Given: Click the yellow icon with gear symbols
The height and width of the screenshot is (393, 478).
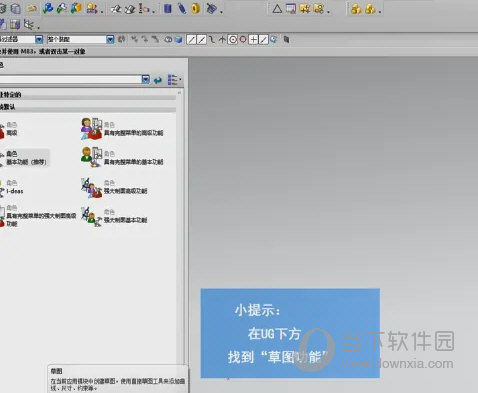Looking at the screenshot, I should tap(319, 8).
